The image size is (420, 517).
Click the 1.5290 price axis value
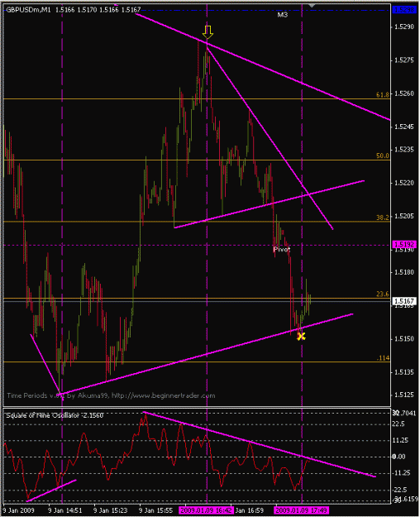(404, 26)
